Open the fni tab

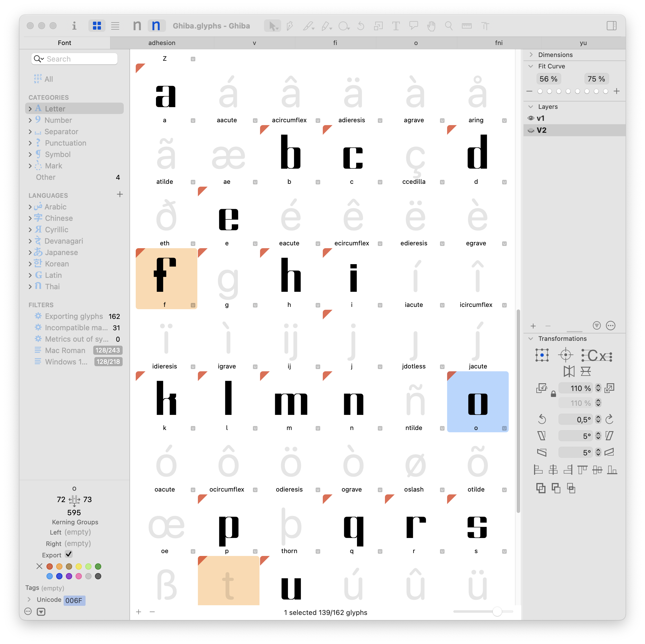(499, 43)
